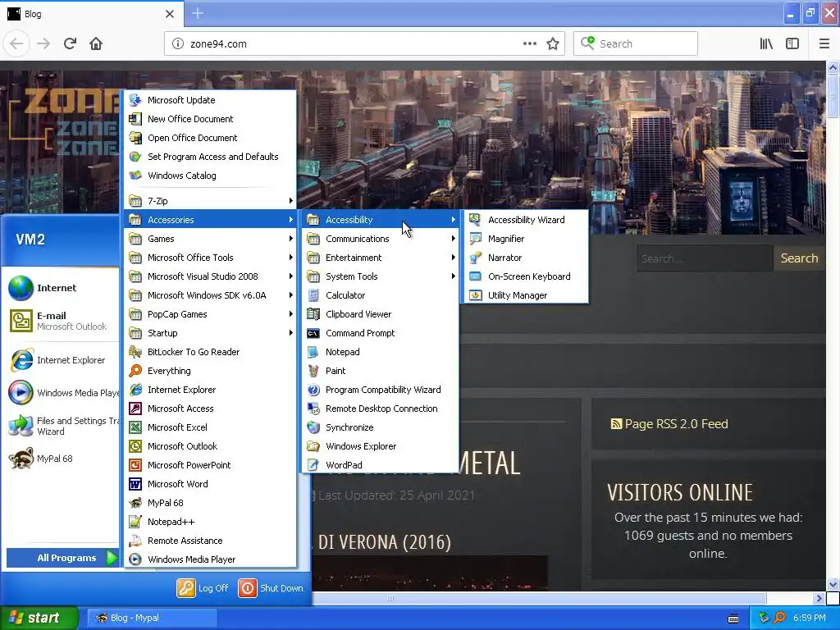Expand the Startup folder

[x=210, y=333]
